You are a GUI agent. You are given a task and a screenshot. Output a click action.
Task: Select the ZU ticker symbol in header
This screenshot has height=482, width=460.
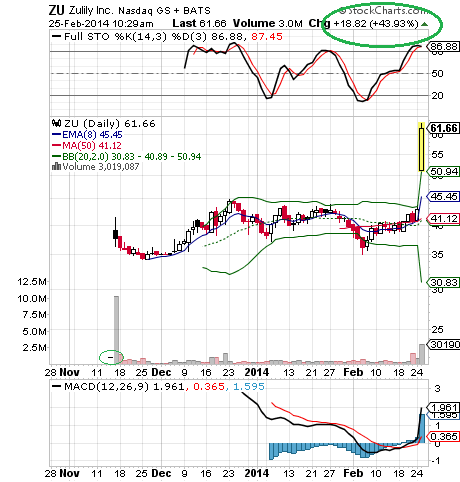(56, 10)
